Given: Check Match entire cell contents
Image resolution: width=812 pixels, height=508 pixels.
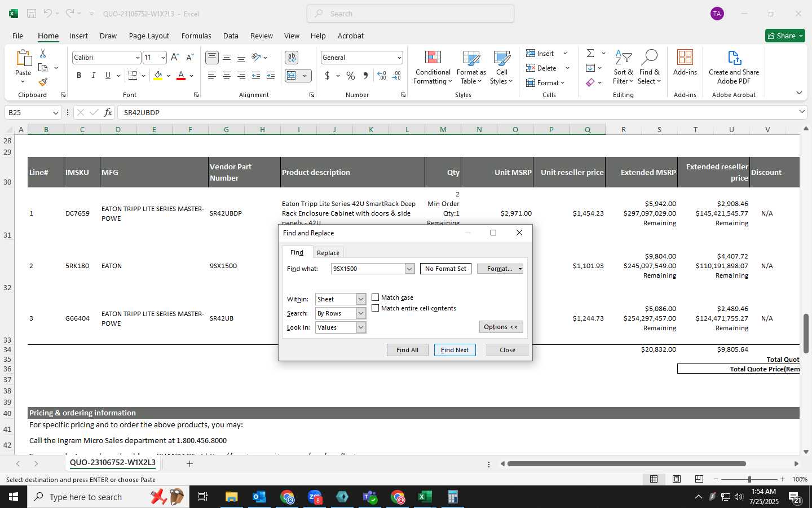Looking at the screenshot, I should coord(376,308).
